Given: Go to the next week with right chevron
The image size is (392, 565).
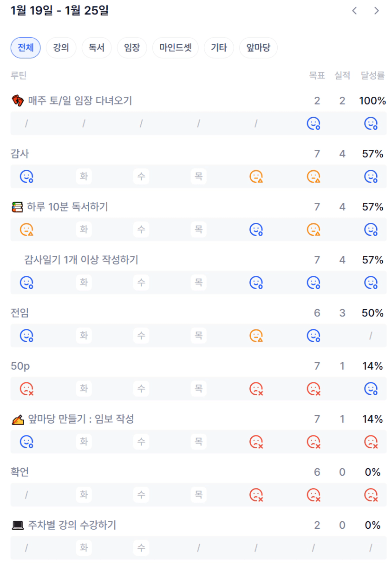Looking at the screenshot, I should [377, 11].
